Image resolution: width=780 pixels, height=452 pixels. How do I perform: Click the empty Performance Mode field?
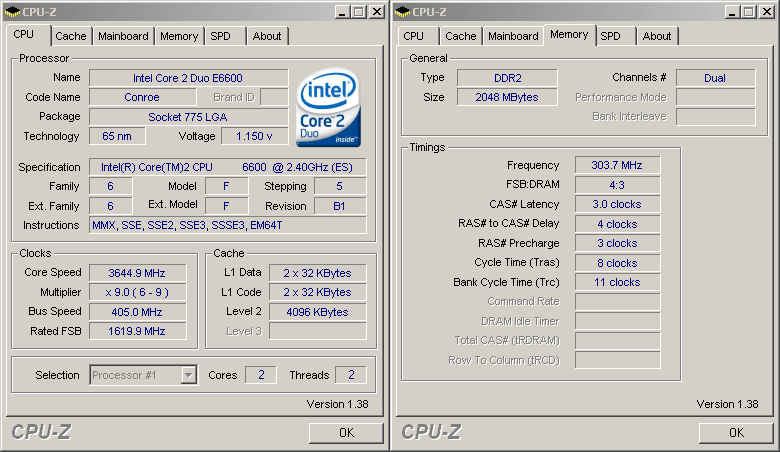tap(715, 97)
